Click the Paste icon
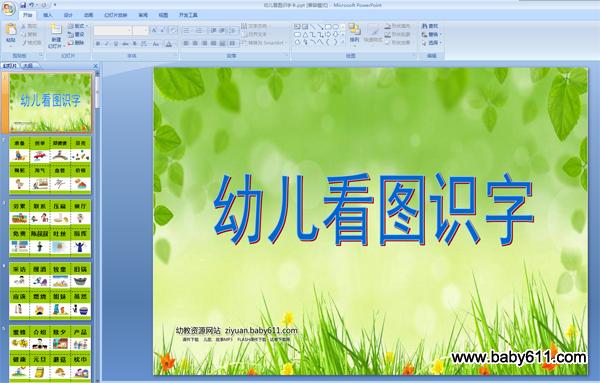This screenshot has height=383, width=600. tap(11, 33)
